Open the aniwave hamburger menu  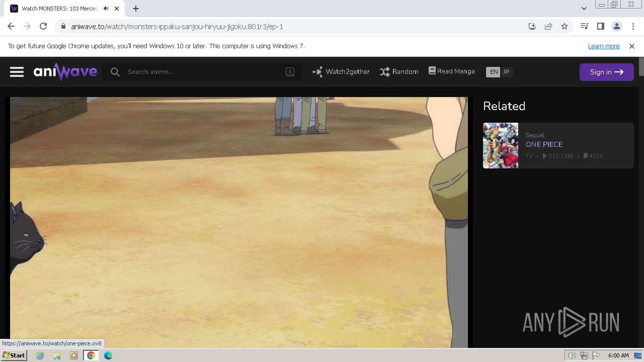(17, 72)
